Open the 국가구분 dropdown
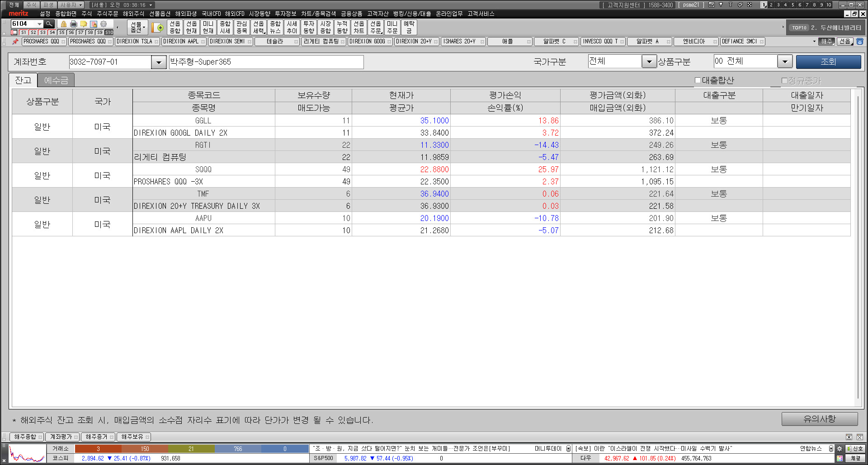Screen dimensions: 868x465 pos(649,61)
